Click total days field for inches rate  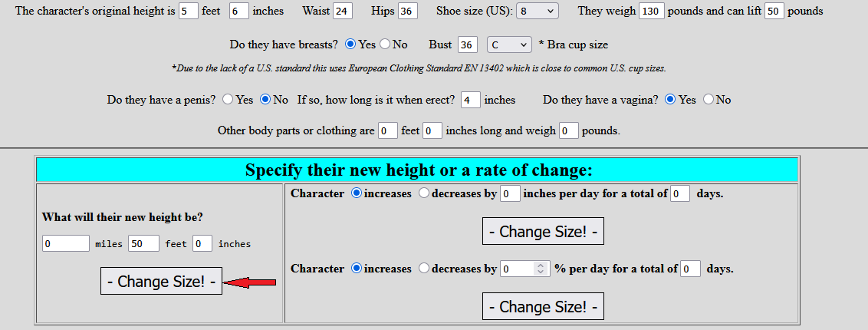point(680,194)
